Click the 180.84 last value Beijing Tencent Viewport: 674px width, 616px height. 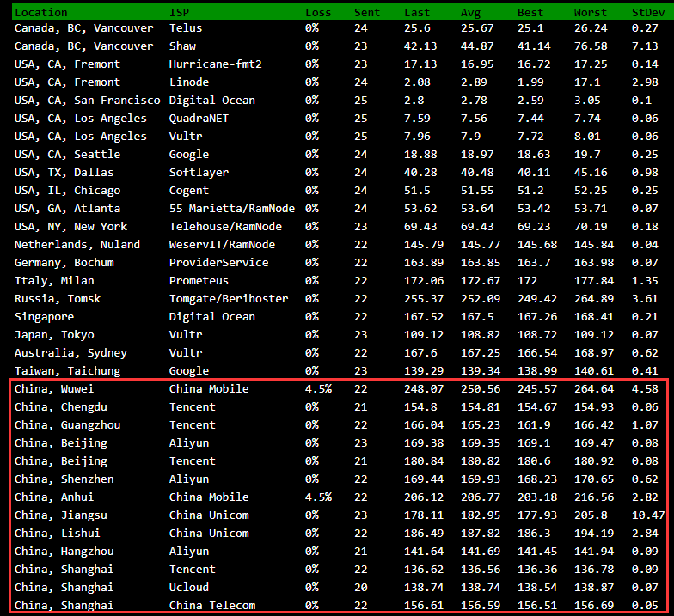pos(424,460)
